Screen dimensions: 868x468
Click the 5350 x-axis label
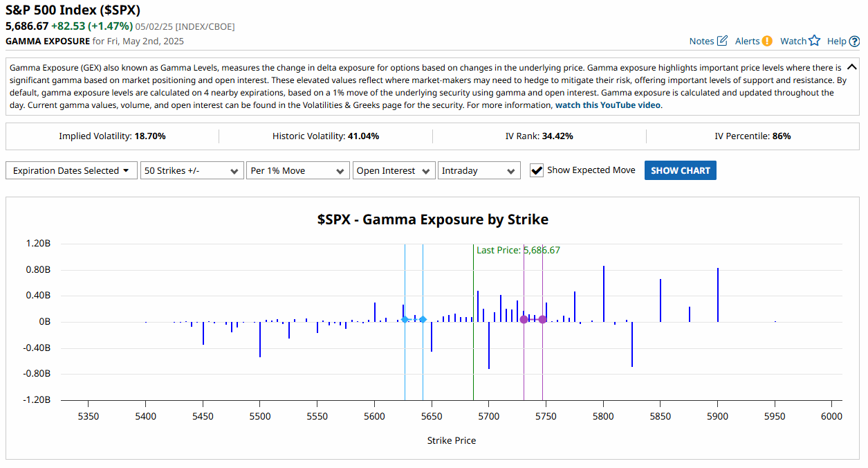[88, 416]
